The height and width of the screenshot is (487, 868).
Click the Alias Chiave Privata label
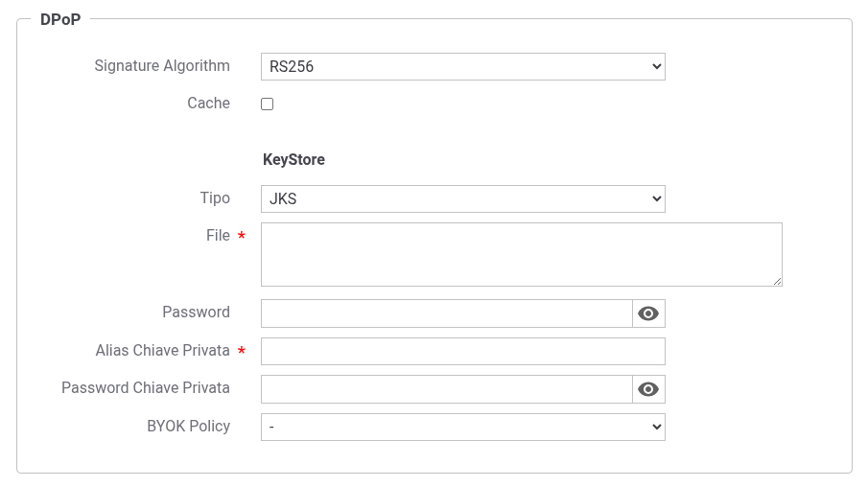(x=162, y=351)
